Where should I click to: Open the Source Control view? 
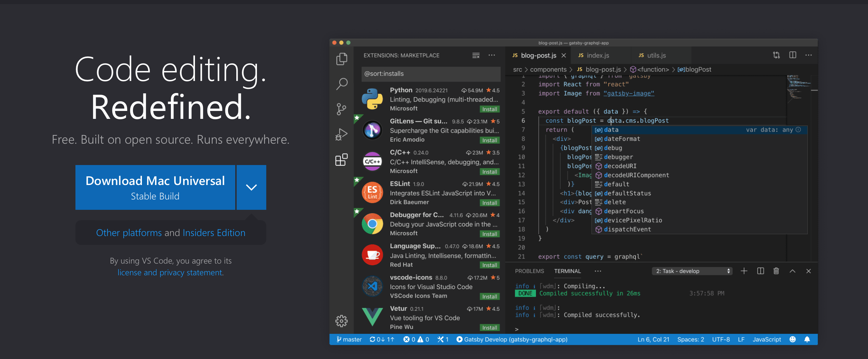[x=341, y=109]
